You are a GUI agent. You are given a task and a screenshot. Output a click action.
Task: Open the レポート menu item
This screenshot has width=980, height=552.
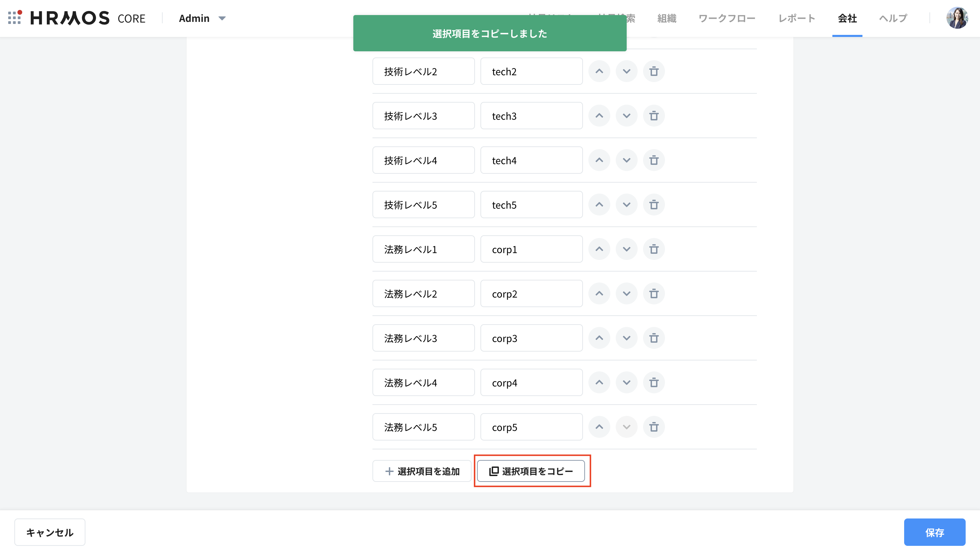tap(796, 18)
